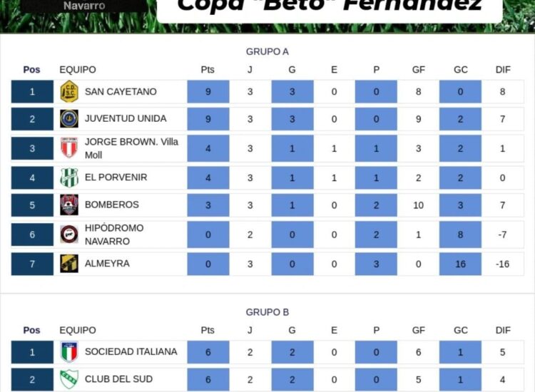Select the Almeyra yellow and black crest

[69, 264]
